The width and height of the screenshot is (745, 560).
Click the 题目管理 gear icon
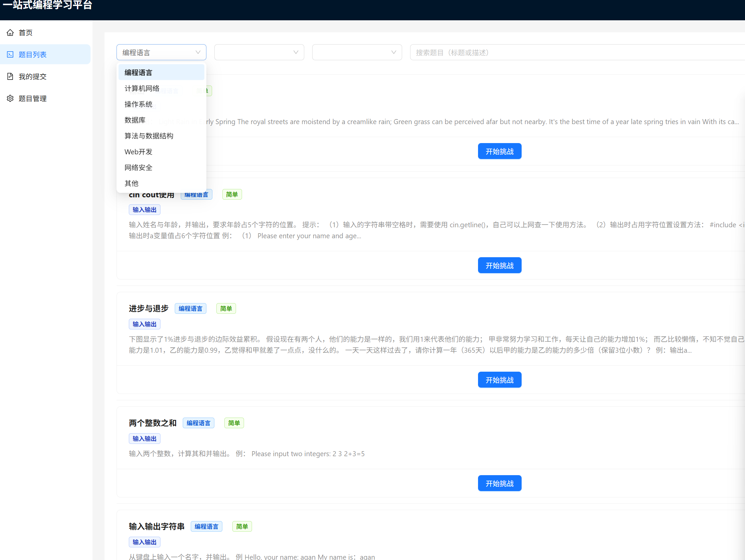pos(10,98)
